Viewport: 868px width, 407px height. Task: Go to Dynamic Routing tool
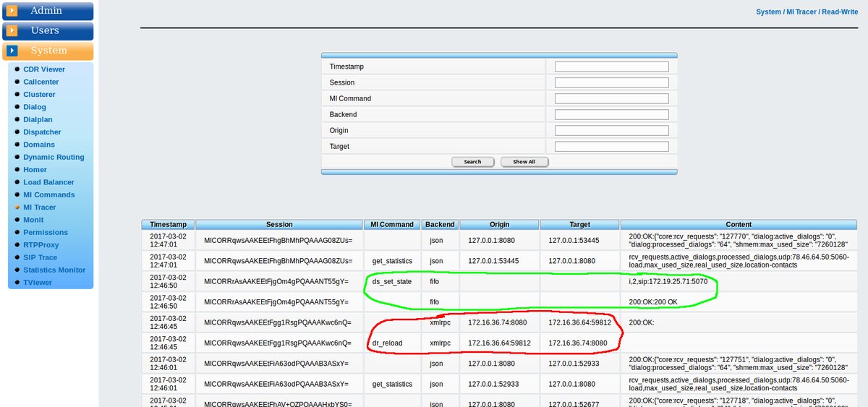[54, 157]
